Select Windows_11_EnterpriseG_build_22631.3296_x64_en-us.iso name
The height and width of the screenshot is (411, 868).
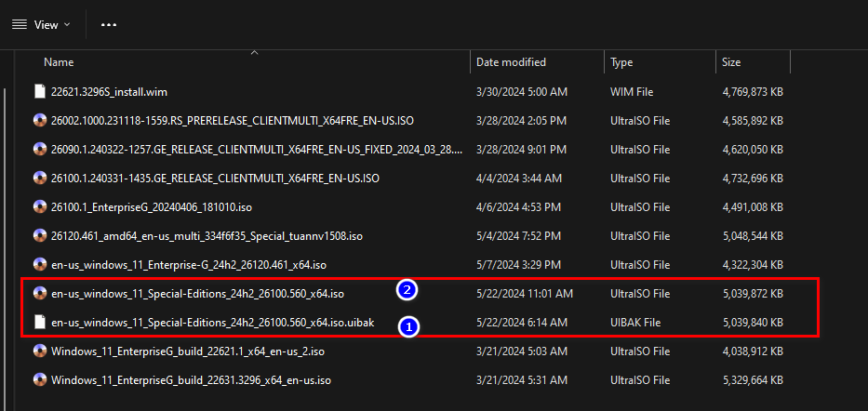[191, 380]
